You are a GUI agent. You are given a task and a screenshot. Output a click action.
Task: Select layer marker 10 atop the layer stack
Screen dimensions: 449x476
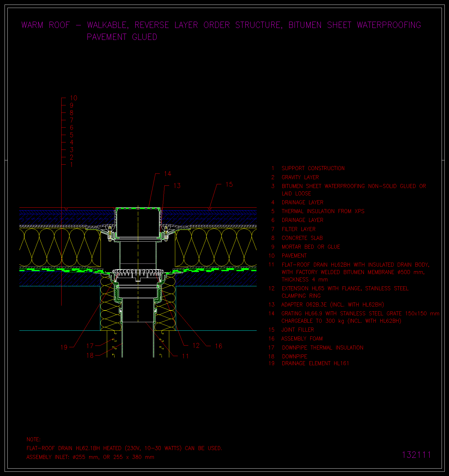pos(74,98)
